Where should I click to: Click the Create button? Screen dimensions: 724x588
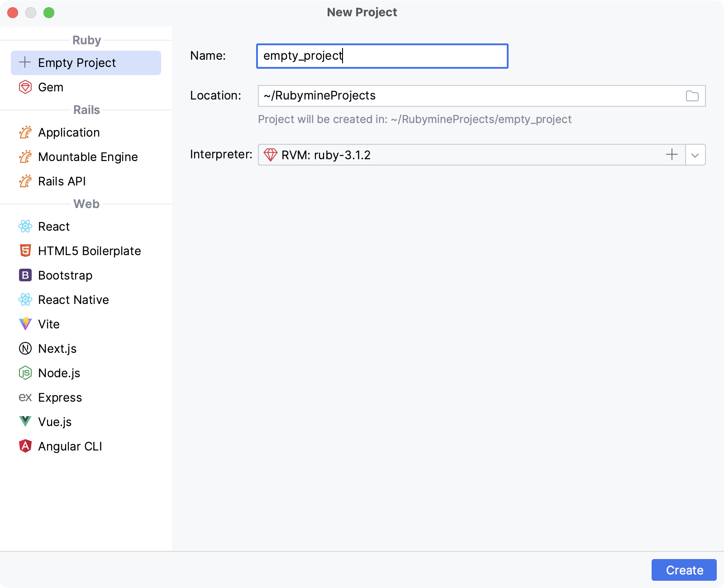684,570
